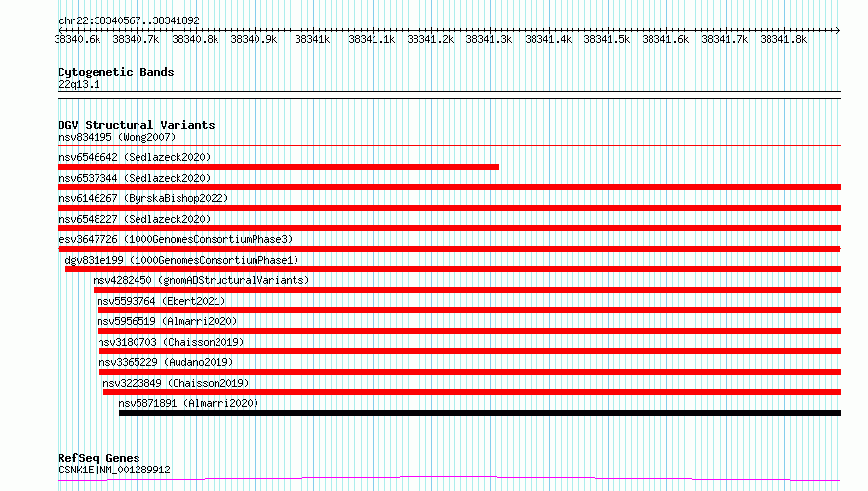Click the RefSeq Genes track title
This screenshot has height=491, width=868.
[x=99, y=458]
